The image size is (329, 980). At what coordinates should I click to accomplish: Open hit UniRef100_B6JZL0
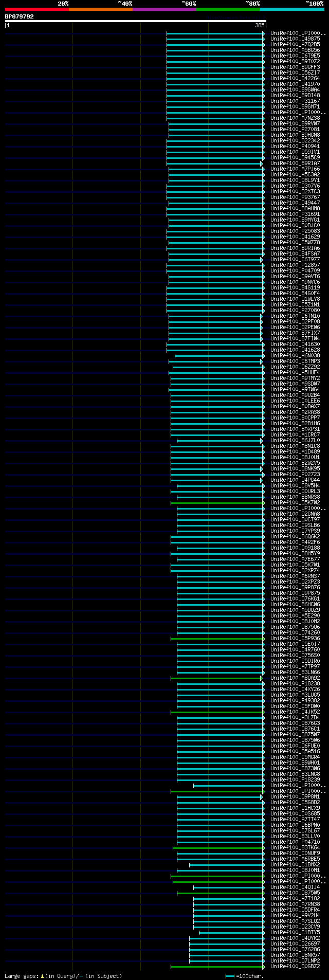[x=295, y=440]
